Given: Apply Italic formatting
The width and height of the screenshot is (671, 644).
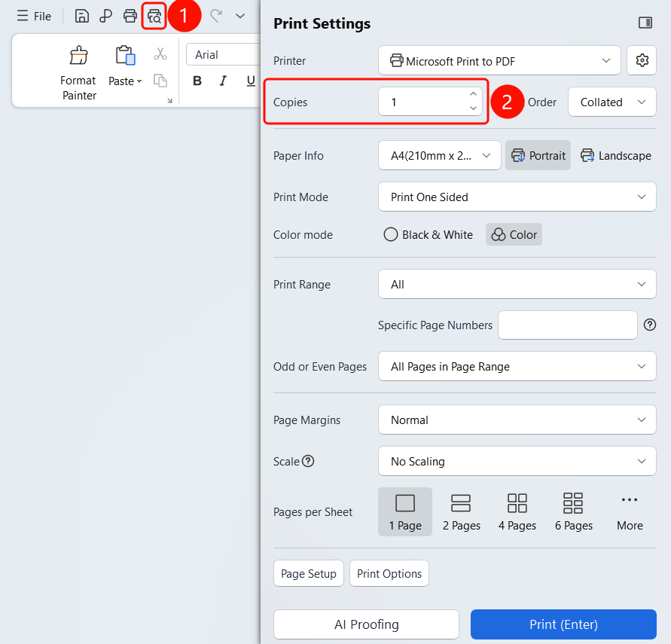Looking at the screenshot, I should pyautogui.click(x=223, y=81).
